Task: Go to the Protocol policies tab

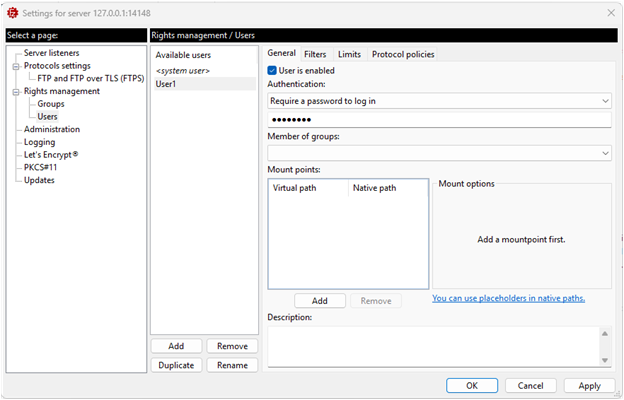Action: click(403, 54)
